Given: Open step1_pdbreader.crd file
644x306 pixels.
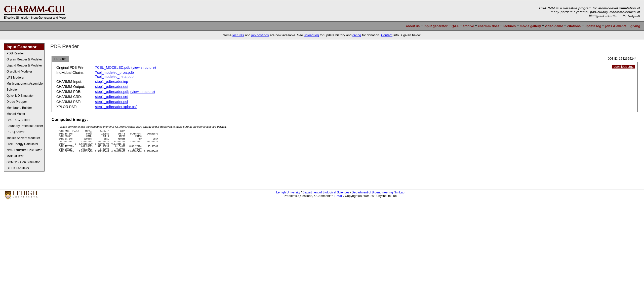Looking at the screenshot, I should 112,97.
